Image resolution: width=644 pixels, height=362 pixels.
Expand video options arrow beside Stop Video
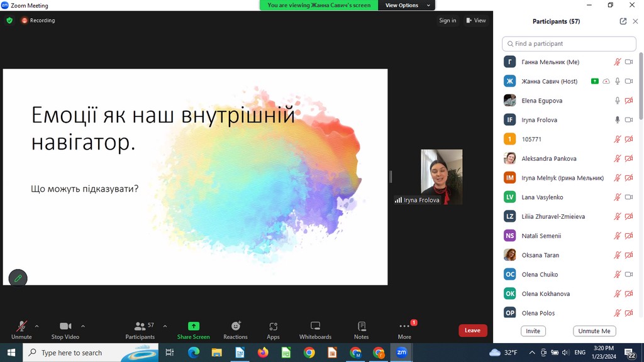pyautogui.click(x=83, y=326)
